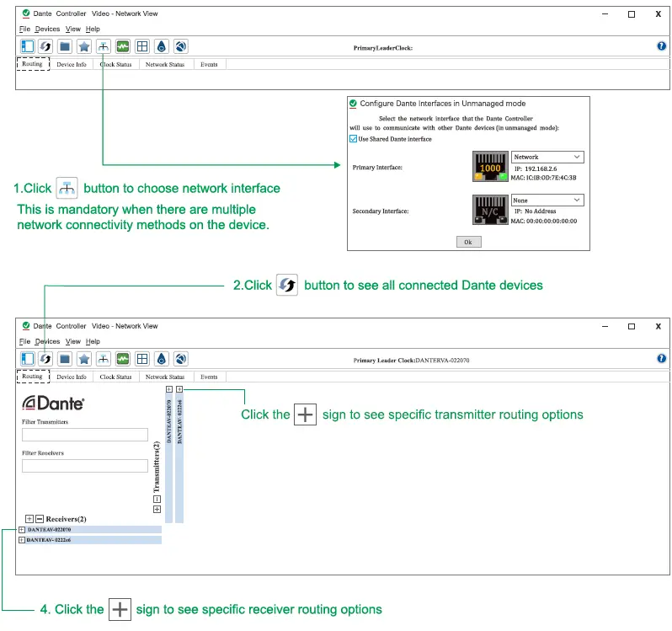Click blue folder icon in upper window toolbar
The width and height of the screenshot is (672, 631).
[65, 46]
